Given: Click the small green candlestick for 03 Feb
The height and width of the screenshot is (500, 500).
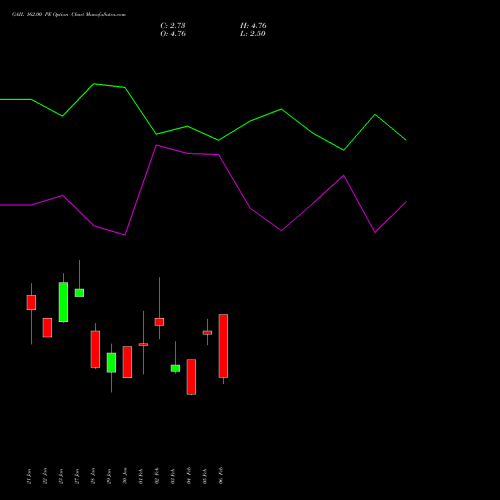Looking at the screenshot, I should coord(175,368).
